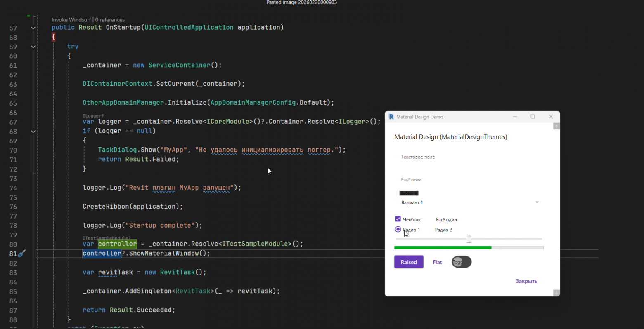The width and height of the screenshot is (644, 329).
Task: Uncheck the Чекбокс checkbox
Action: click(398, 219)
